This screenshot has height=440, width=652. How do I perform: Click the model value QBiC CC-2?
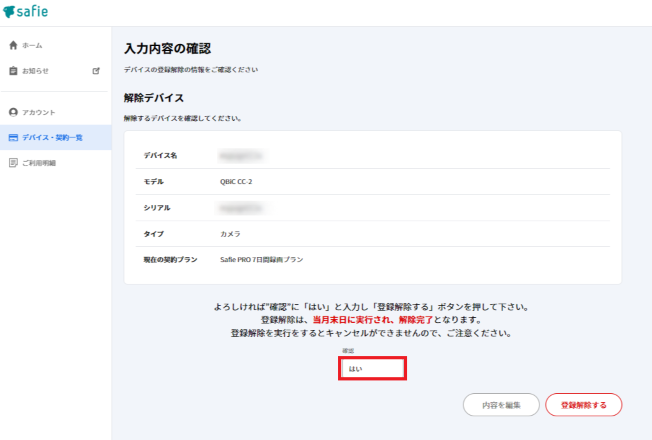coord(236,182)
